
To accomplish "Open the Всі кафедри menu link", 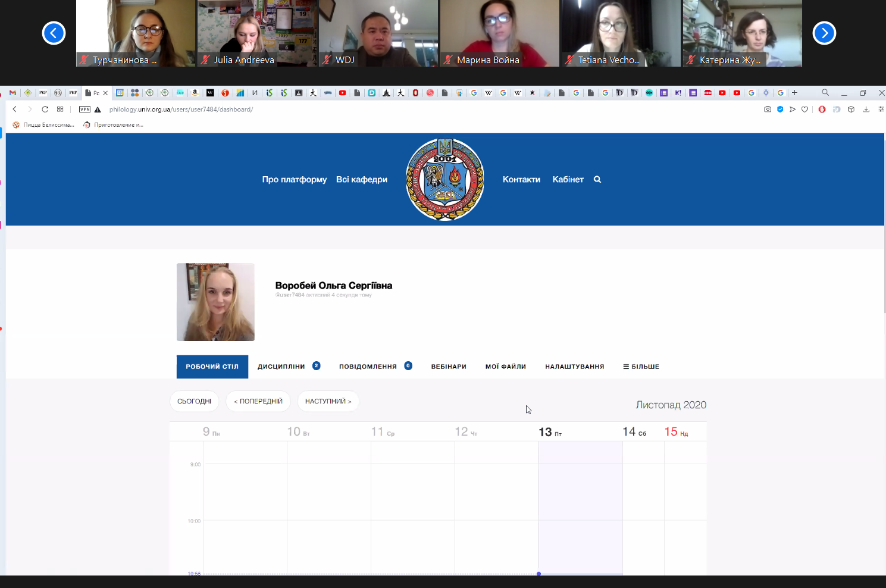I will pos(361,180).
